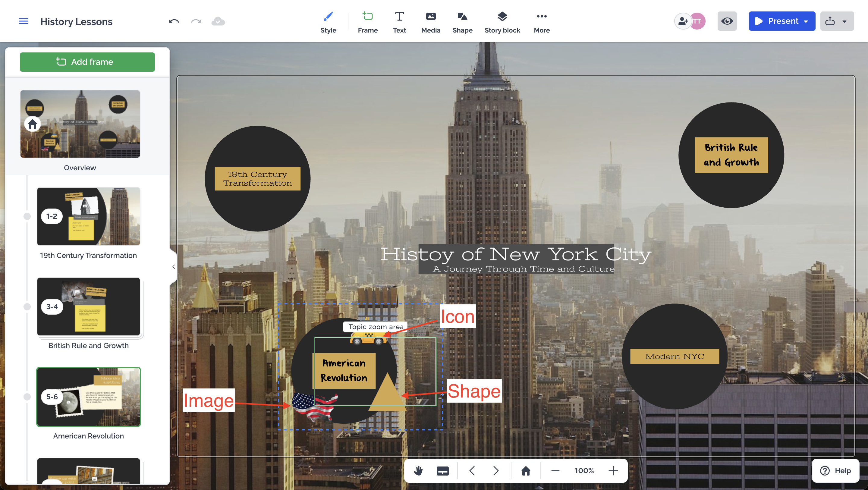Activate the hand pan tool
This screenshot has width=868, height=490.
(418, 471)
